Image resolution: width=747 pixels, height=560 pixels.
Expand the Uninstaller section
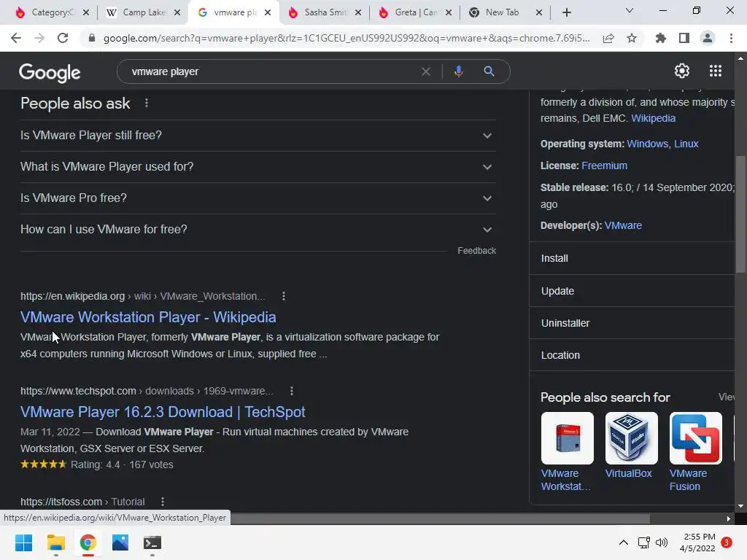[632, 323]
